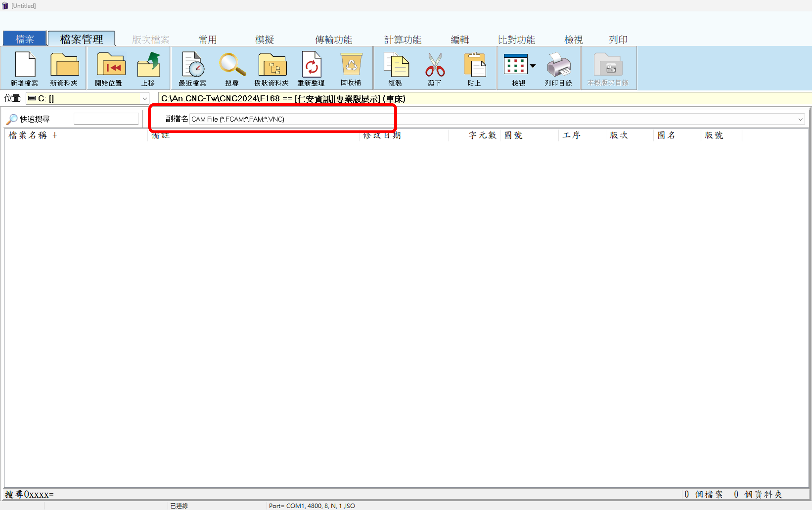Switch to the 傳輸功能 tab

click(x=333, y=40)
